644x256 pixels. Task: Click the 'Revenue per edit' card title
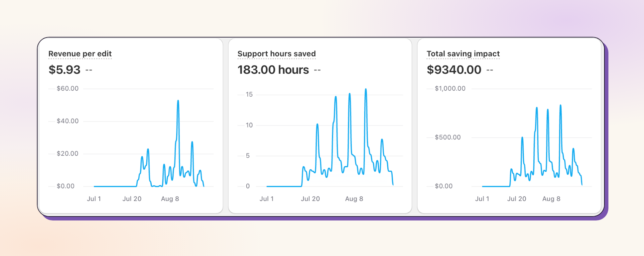point(80,54)
